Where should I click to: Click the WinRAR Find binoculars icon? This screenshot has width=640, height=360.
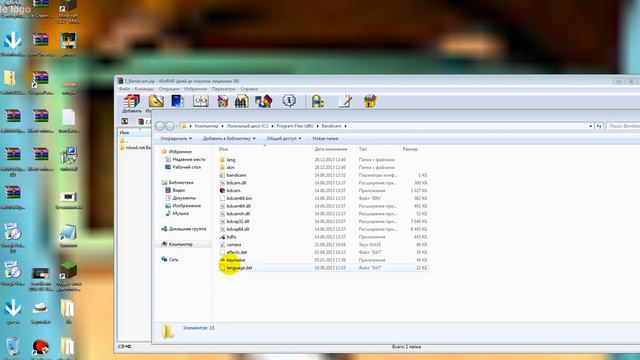pyautogui.click(x=242, y=101)
